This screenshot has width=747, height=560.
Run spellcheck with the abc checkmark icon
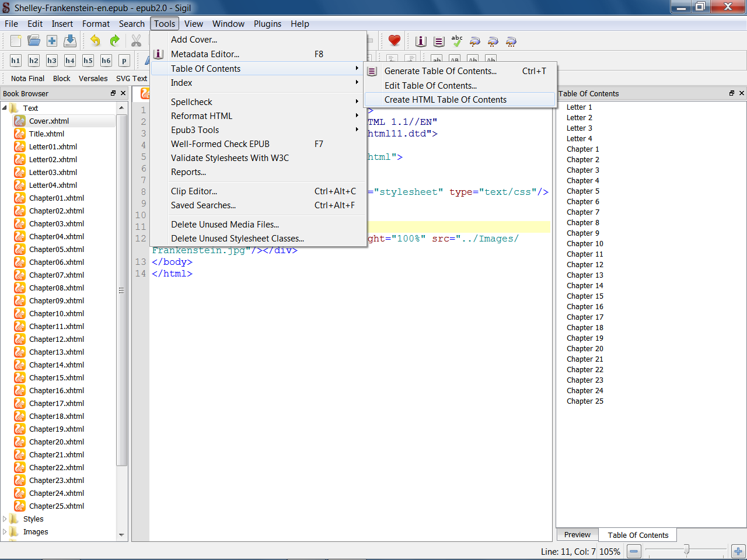[457, 41]
